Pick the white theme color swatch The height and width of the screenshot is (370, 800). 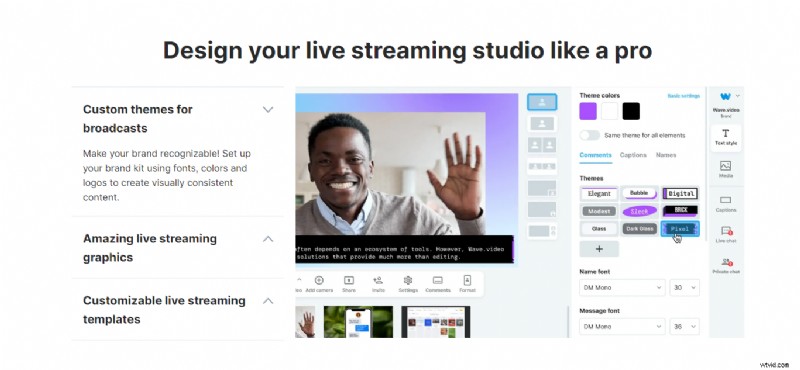pos(610,111)
